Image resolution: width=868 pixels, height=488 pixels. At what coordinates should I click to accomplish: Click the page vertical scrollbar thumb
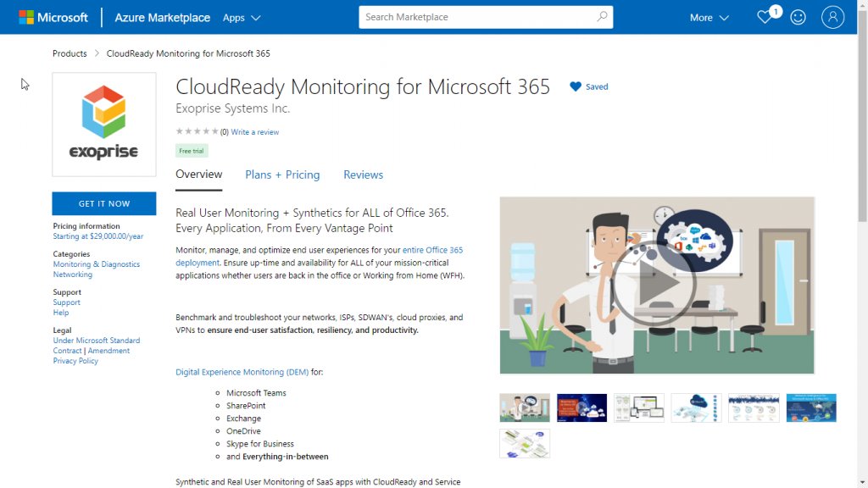[x=862, y=116]
